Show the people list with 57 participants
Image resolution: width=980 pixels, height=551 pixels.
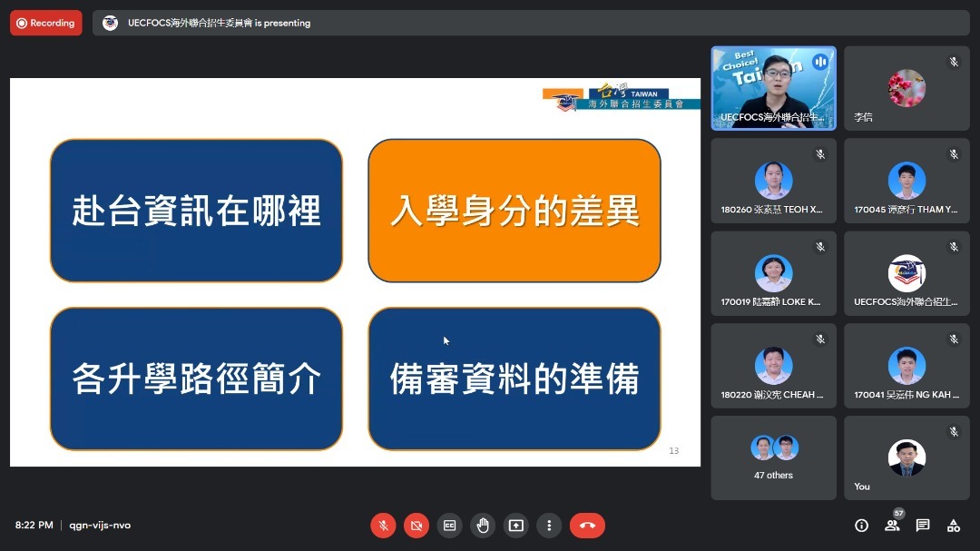point(892,525)
